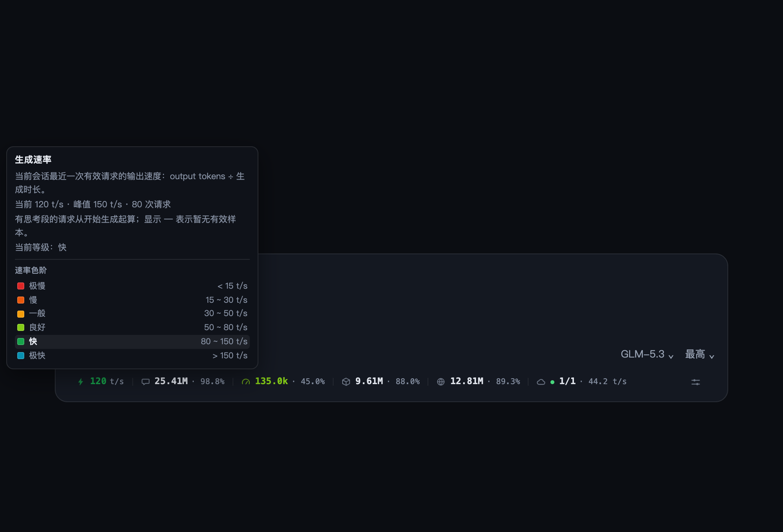Click the '80 ~ 150 t/s' range text
Screen dimensions: 783x532
[x=224, y=341]
